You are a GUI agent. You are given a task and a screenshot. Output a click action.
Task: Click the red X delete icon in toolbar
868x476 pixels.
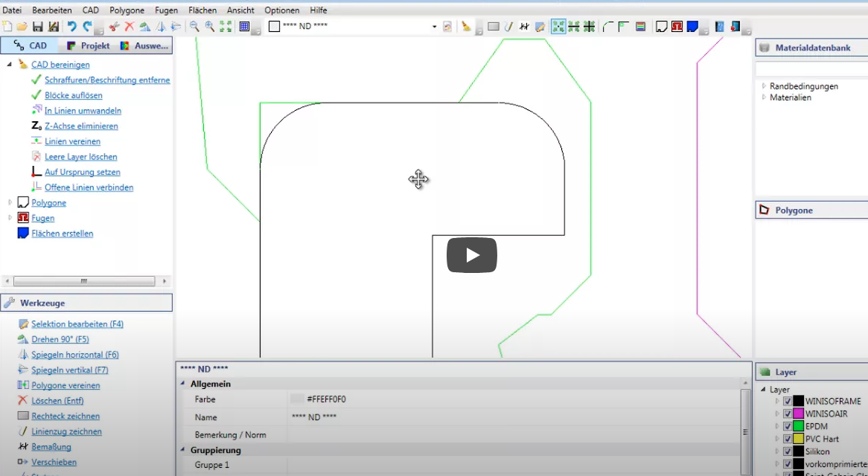[129, 27]
